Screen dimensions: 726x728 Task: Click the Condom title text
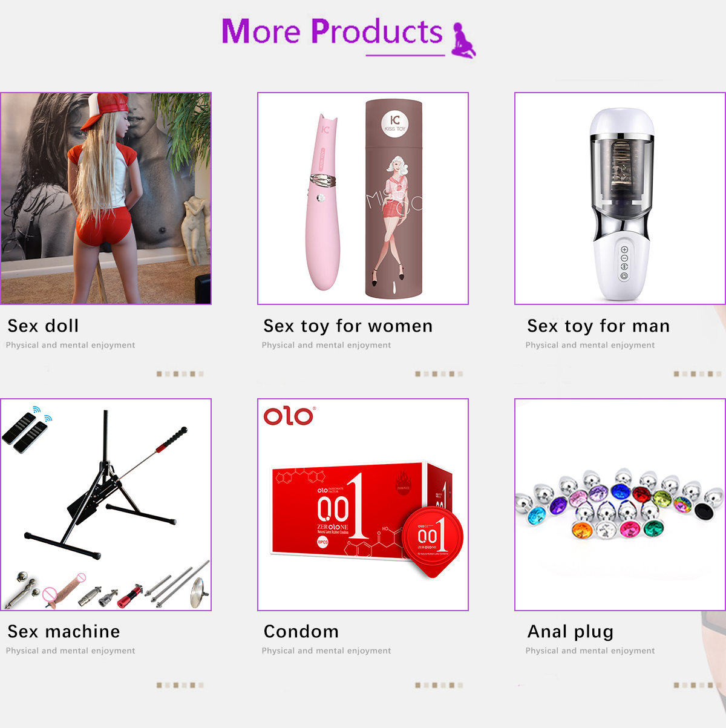pos(301,632)
